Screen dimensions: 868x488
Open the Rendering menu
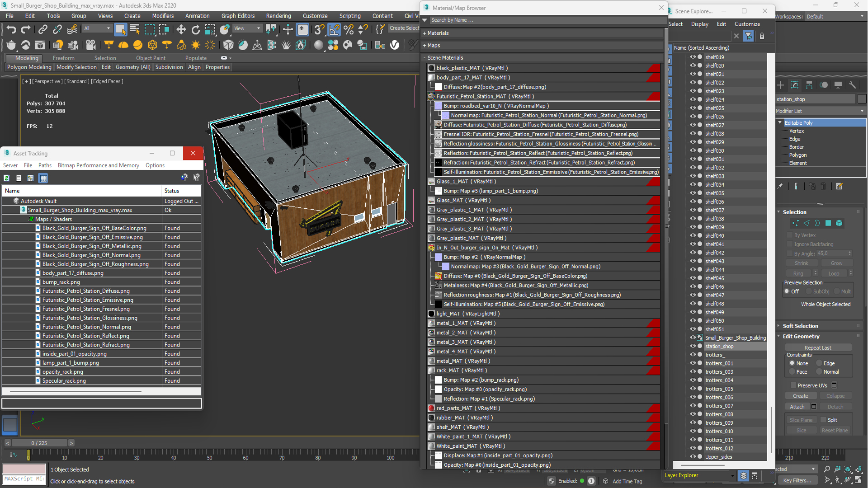click(x=278, y=16)
